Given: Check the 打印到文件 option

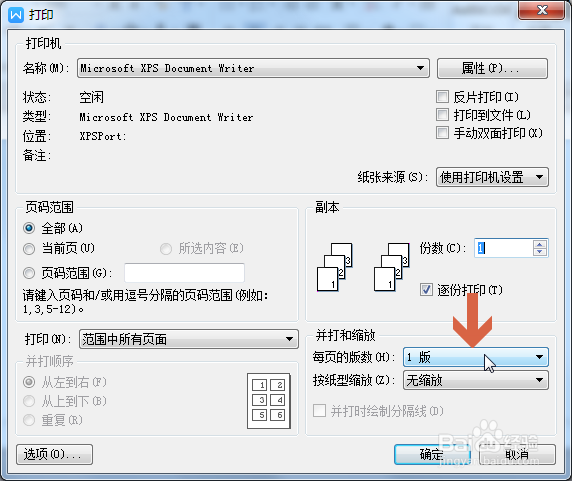Looking at the screenshot, I should click(442, 115).
